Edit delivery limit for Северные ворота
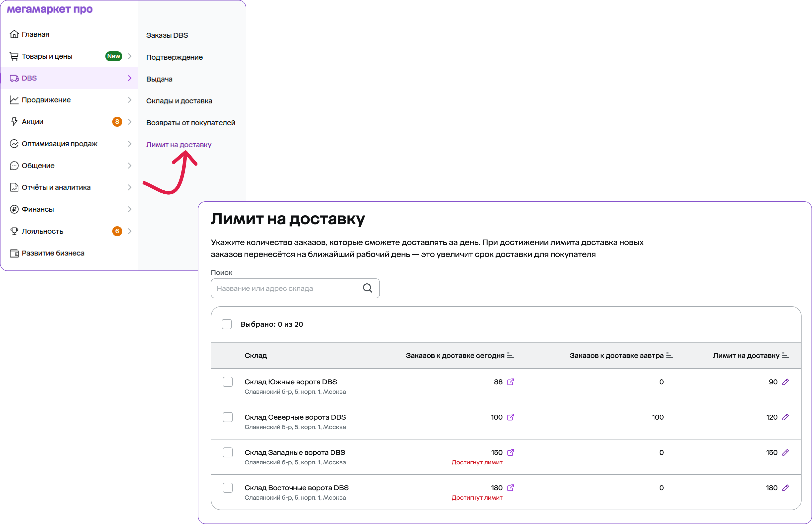Screen dimensions: 812x524 point(785,417)
